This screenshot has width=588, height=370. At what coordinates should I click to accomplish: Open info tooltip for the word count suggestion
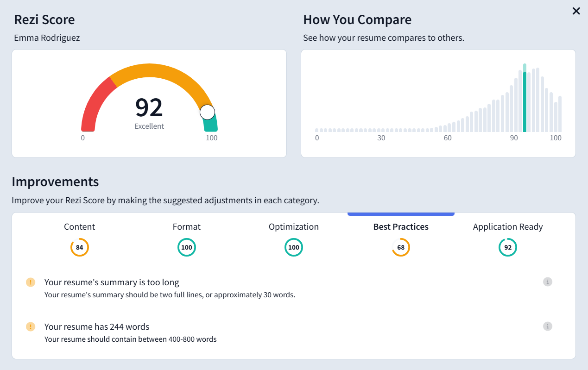tap(547, 326)
